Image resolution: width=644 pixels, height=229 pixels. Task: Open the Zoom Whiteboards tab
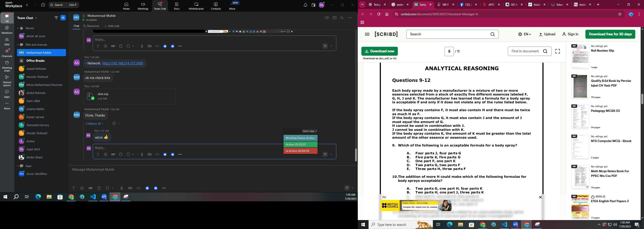click(196, 6)
